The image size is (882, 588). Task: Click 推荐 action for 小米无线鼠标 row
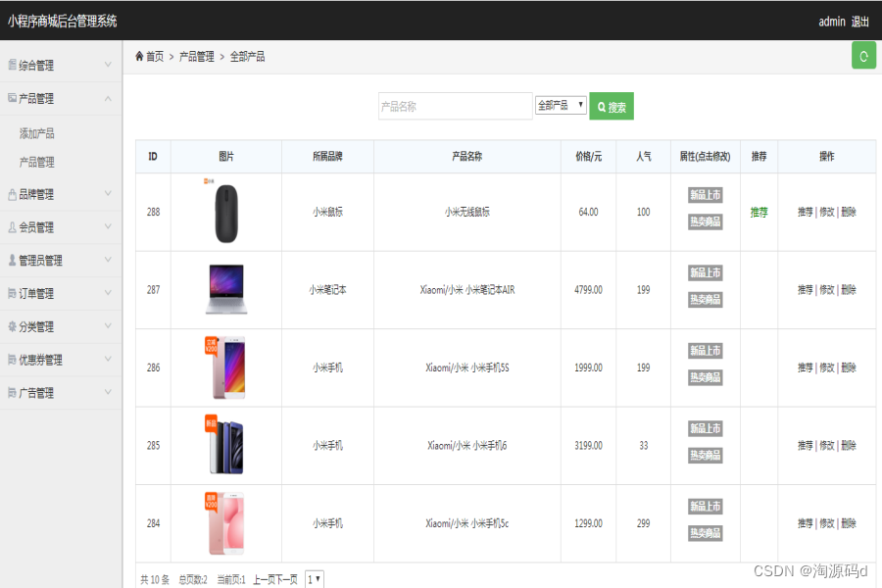(805, 212)
